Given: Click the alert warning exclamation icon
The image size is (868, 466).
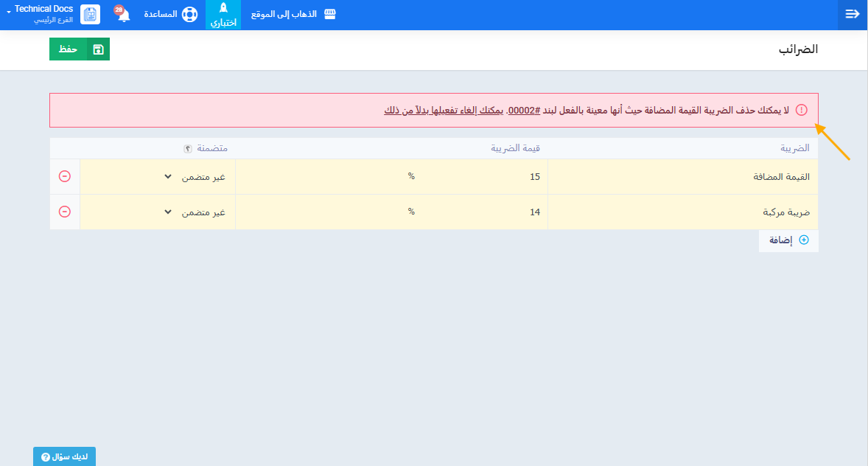Looking at the screenshot, I should [x=802, y=110].
